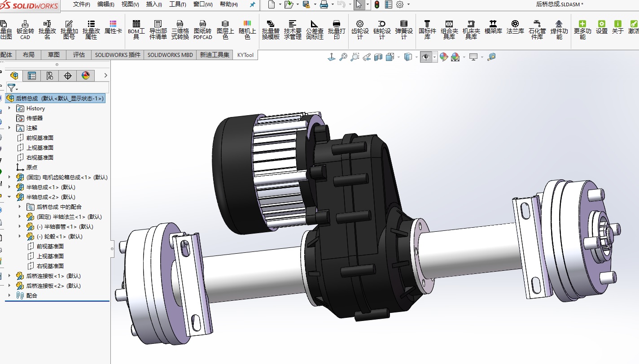Launch the 批量改名 batch rename tool
639x364 pixels.
[x=47, y=30]
